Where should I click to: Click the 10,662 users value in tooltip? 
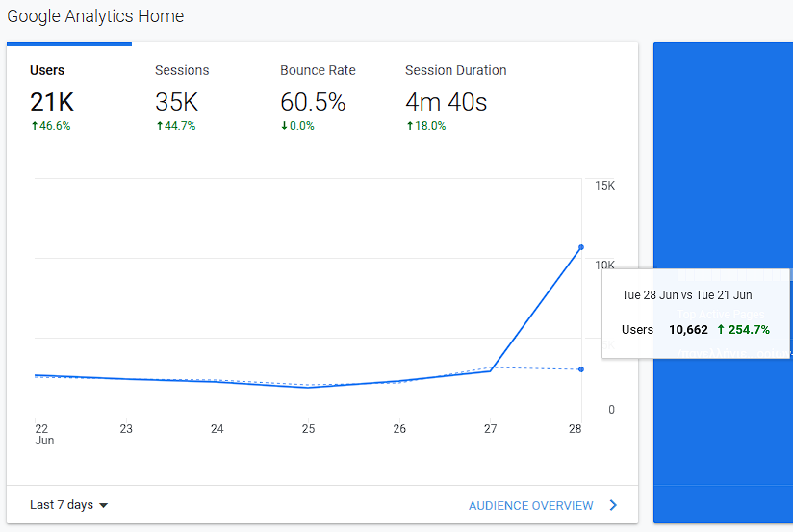(x=688, y=330)
